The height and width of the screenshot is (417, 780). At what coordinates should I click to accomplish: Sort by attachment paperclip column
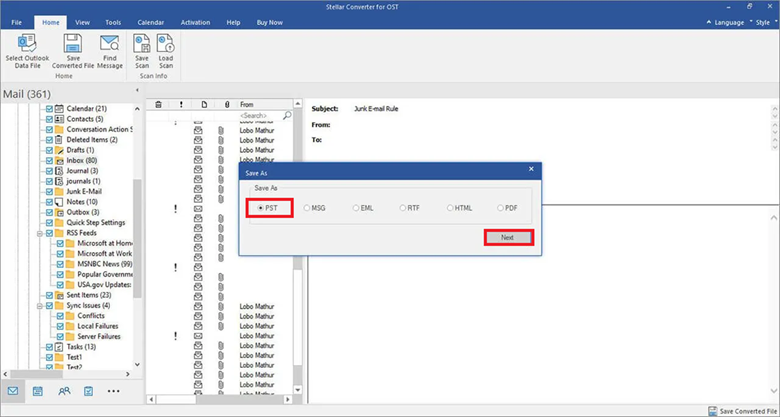coord(227,104)
